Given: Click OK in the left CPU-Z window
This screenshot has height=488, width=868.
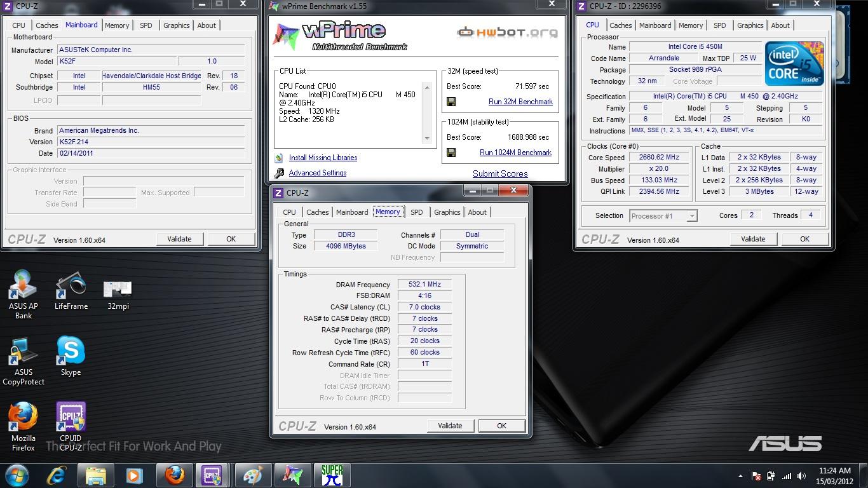Looking at the screenshot, I should coord(231,239).
